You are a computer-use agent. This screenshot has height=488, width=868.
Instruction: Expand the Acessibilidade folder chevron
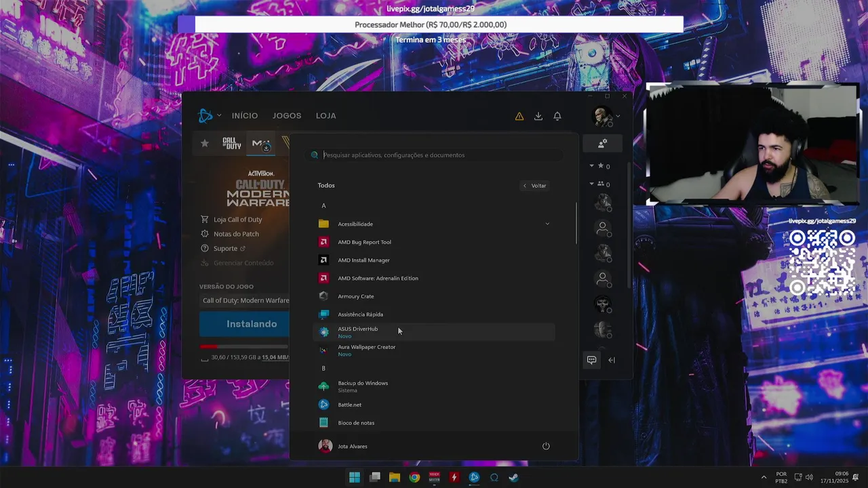[x=547, y=224]
